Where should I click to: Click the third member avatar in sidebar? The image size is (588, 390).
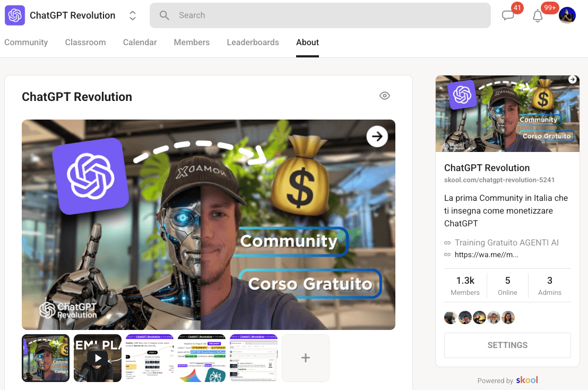point(479,318)
